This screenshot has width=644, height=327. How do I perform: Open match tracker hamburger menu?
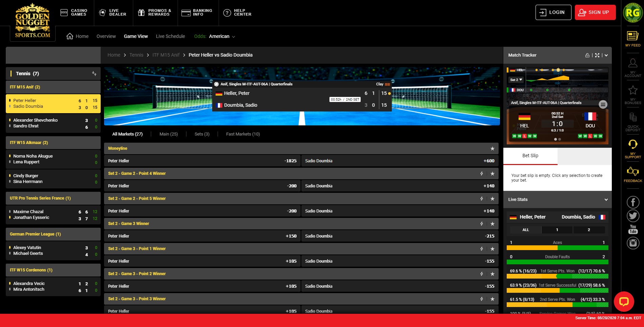pos(603,104)
